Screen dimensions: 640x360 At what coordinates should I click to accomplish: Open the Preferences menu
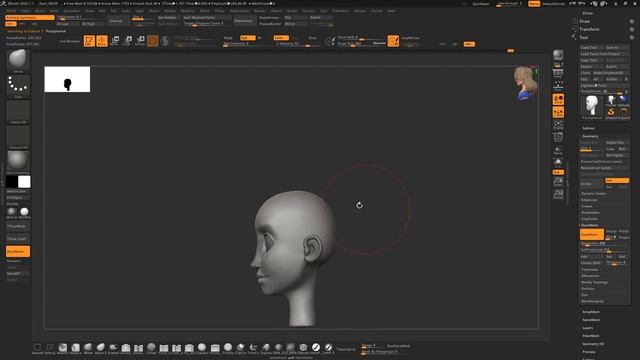coord(239,11)
